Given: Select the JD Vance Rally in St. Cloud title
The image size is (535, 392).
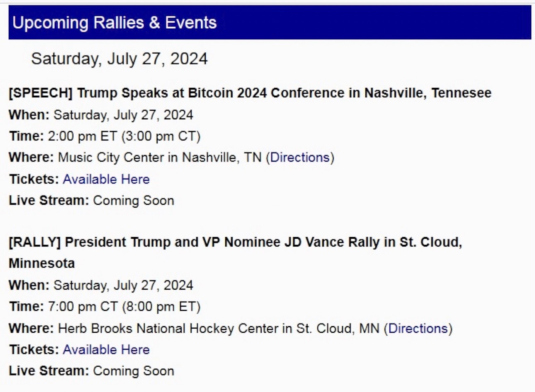Looking at the screenshot, I should pyautogui.click(x=235, y=242).
